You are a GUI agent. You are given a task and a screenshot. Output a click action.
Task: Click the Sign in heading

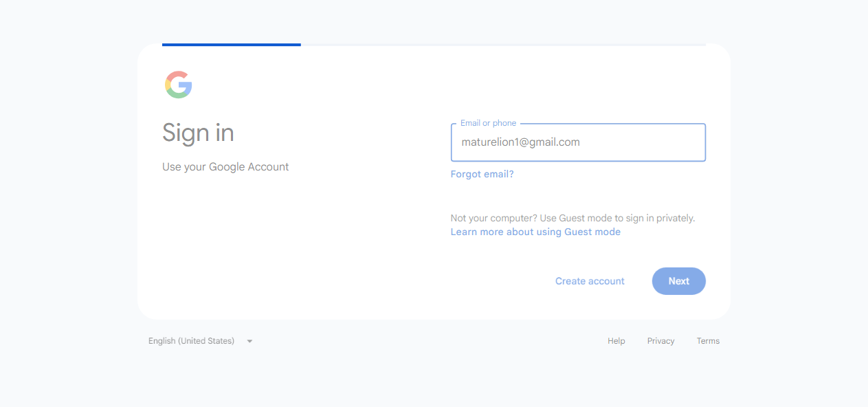click(x=198, y=133)
